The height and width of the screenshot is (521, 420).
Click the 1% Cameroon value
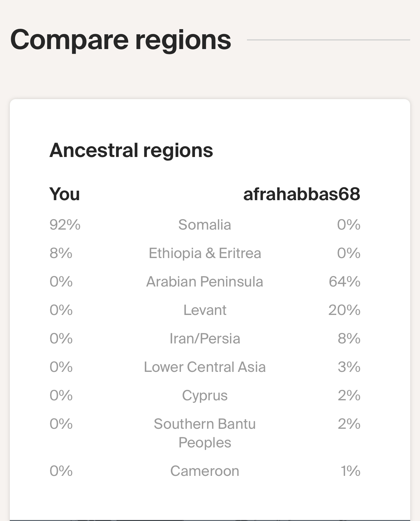[350, 471]
